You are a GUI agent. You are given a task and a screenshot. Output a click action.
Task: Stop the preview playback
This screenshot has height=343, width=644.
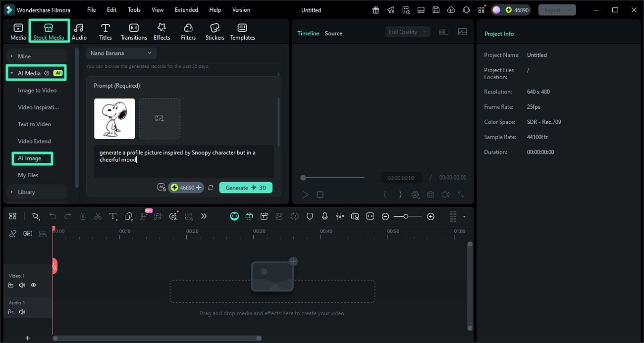[320, 195]
